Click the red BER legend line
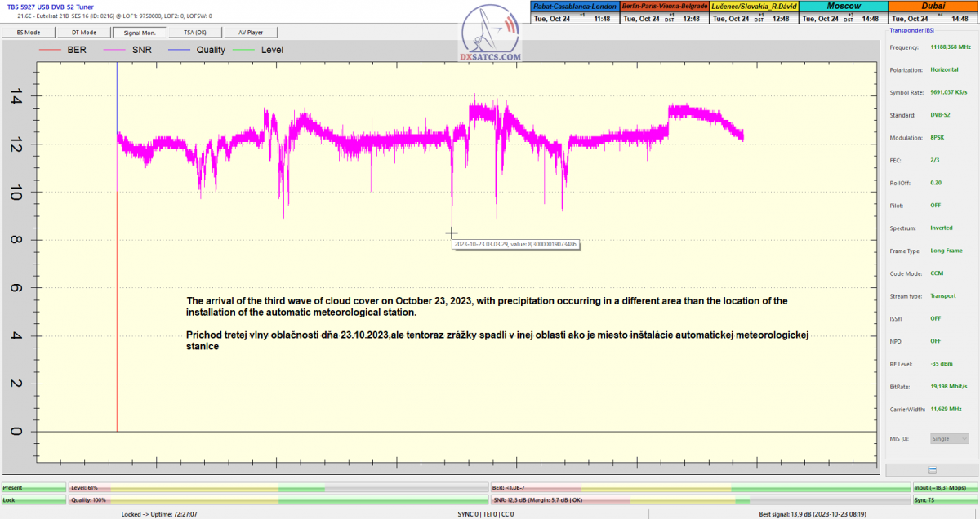Viewport: 980px width, 519px height. (51, 50)
